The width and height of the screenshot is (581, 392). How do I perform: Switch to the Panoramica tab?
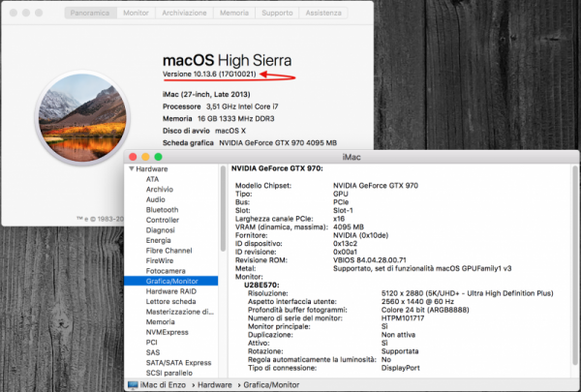pos(90,13)
